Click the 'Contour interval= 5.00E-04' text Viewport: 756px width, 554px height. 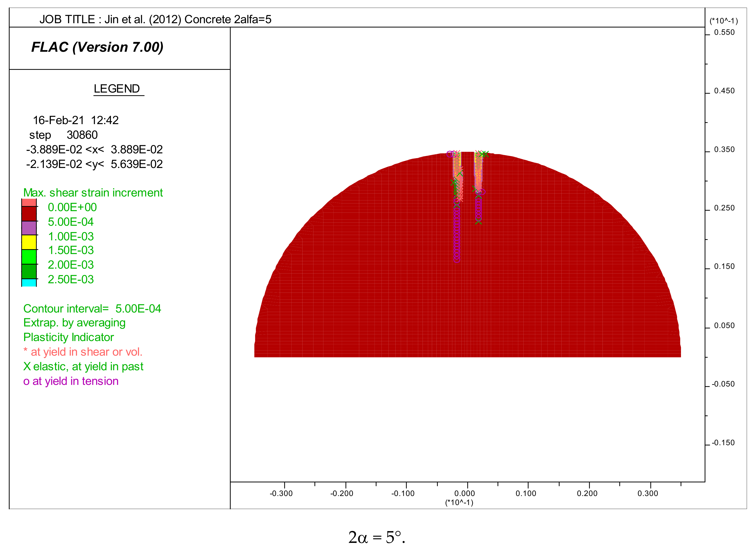click(x=92, y=309)
